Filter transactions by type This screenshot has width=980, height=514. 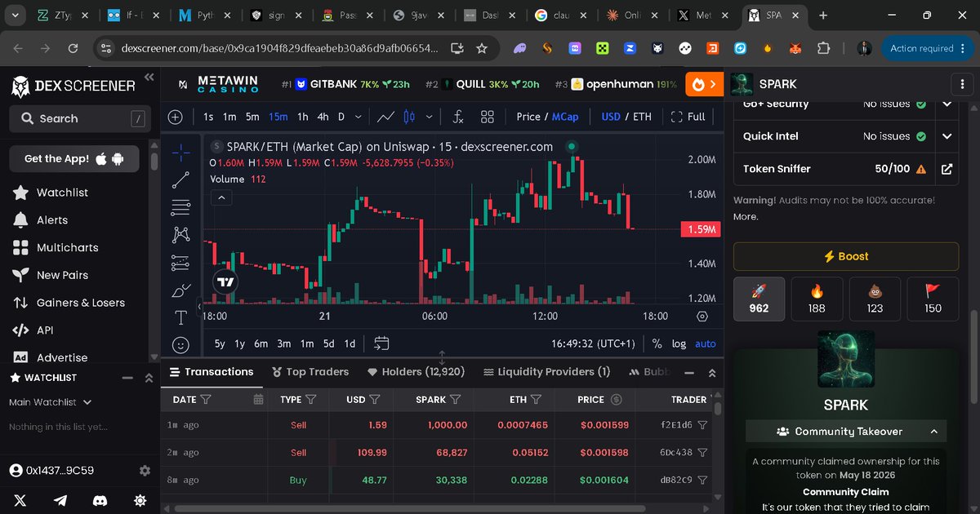click(x=310, y=400)
